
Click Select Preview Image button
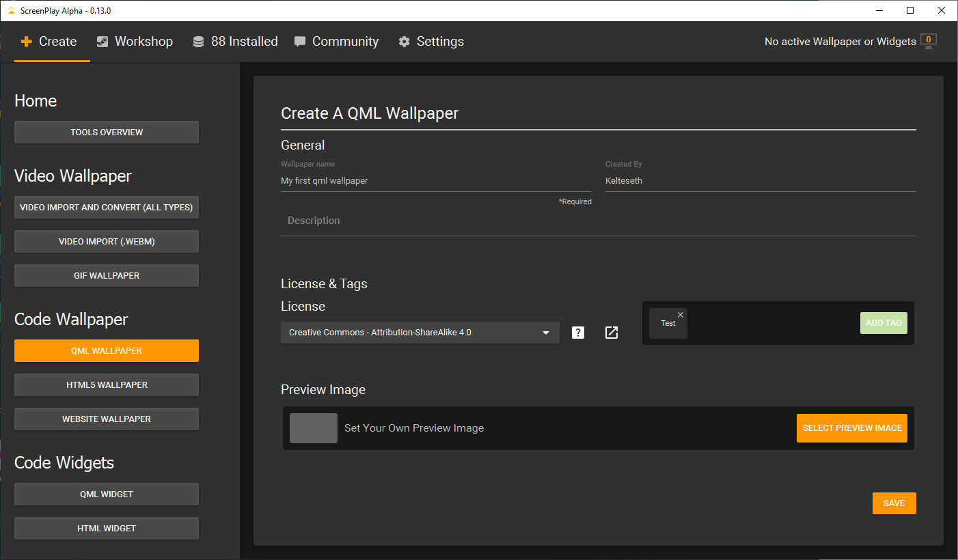[851, 428]
